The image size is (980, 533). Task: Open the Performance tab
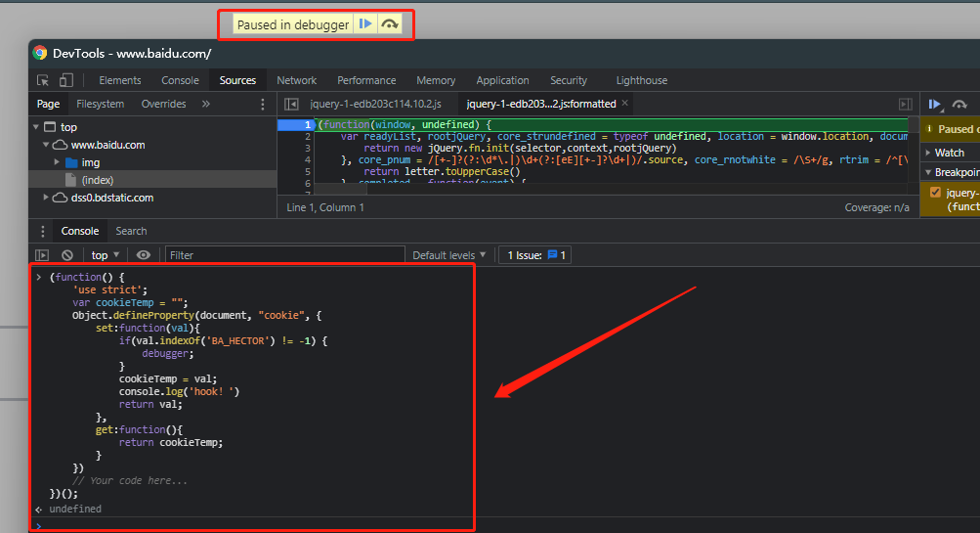366,80
